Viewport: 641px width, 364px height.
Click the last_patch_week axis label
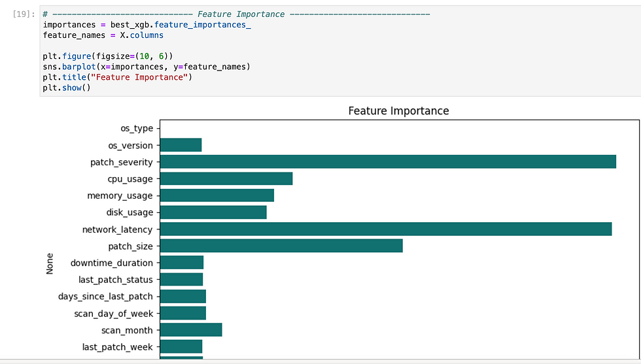pyautogui.click(x=117, y=347)
